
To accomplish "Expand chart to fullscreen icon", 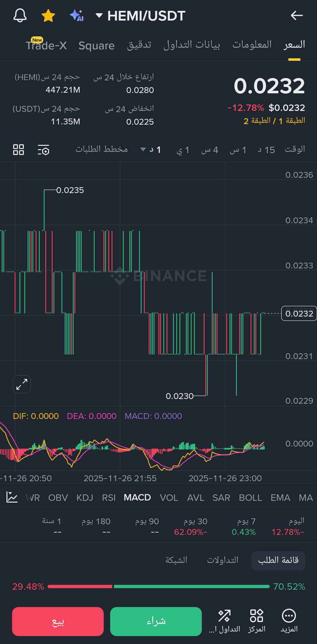I will pos(22,384).
